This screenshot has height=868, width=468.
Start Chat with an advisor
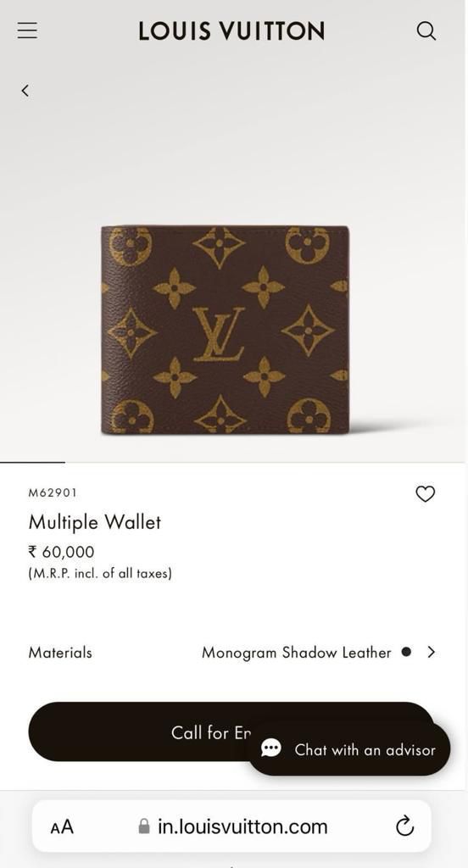tap(348, 749)
